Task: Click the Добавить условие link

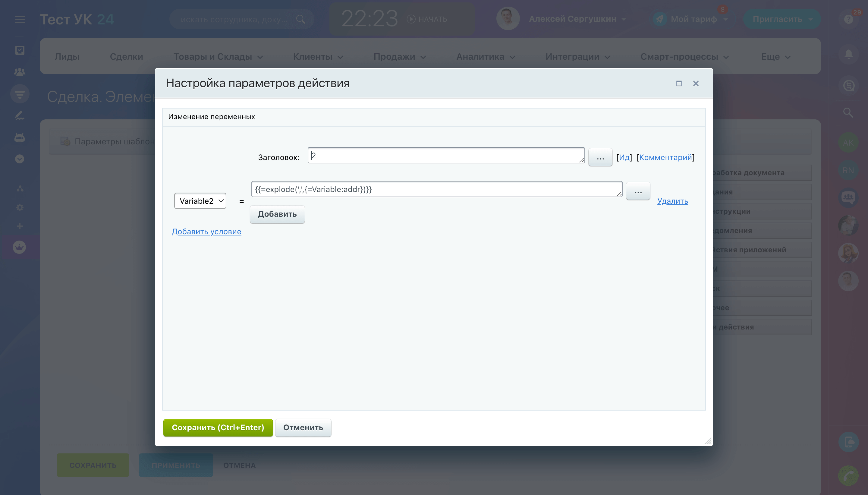Action: (x=206, y=232)
